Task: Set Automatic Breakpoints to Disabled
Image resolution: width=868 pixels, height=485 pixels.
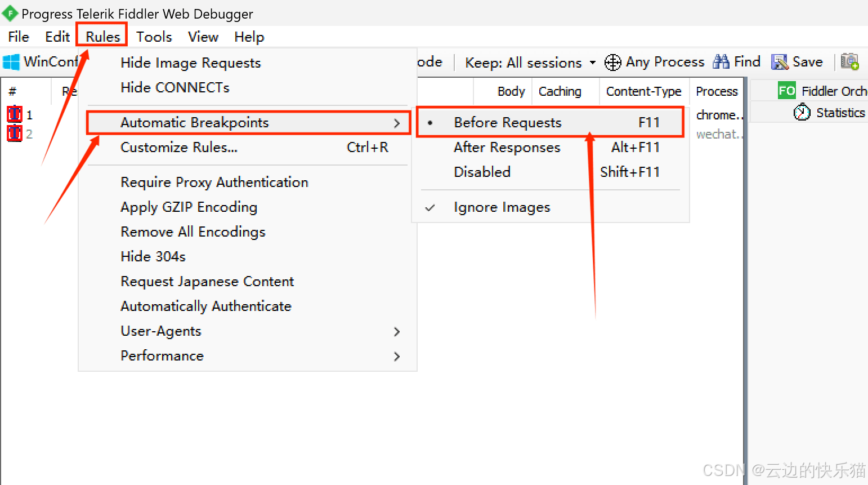Action: (482, 172)
